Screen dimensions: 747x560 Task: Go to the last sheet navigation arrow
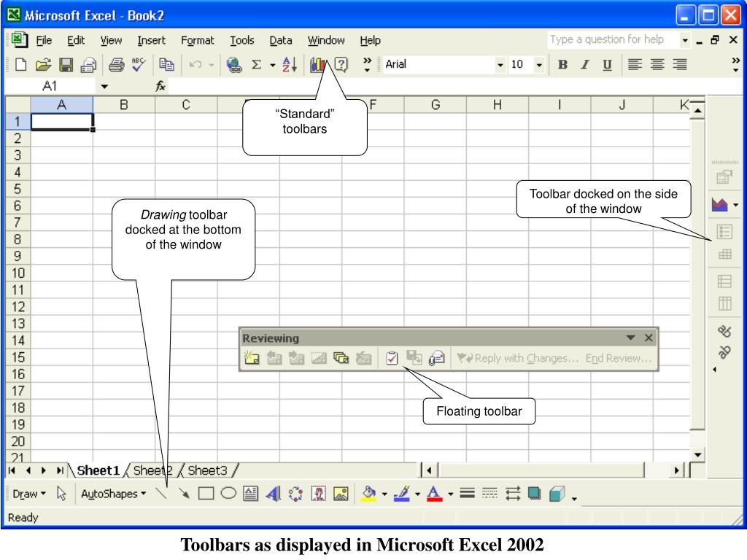click(60, 470)
